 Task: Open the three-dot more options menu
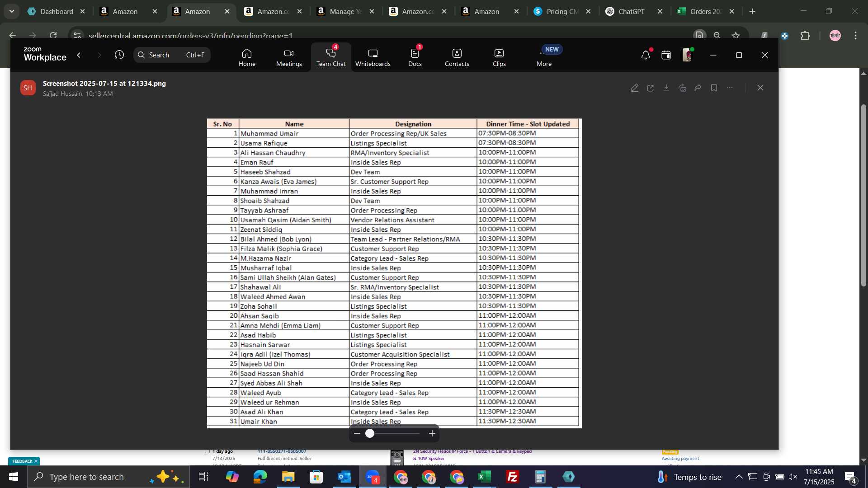(730, 88)
